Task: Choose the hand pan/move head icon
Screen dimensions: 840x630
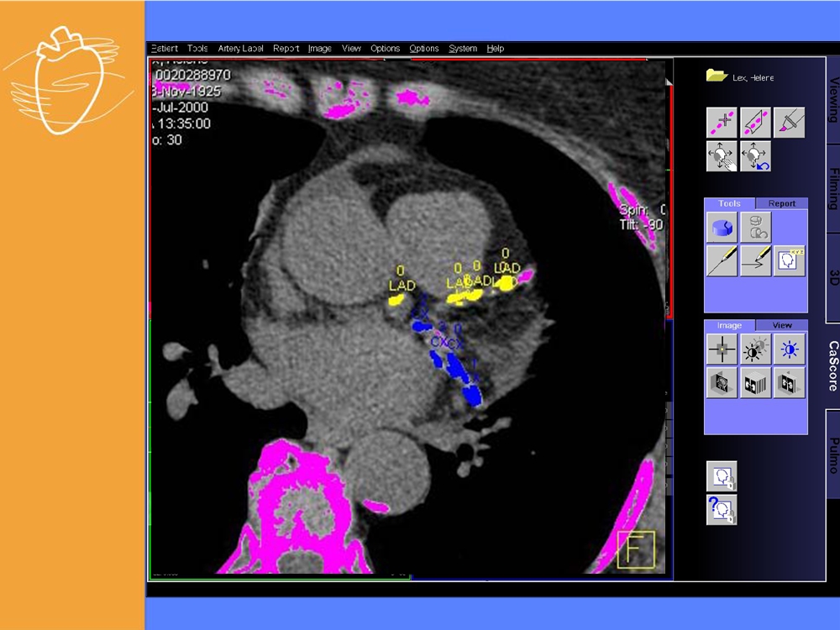Action: (x=722, y=156)
